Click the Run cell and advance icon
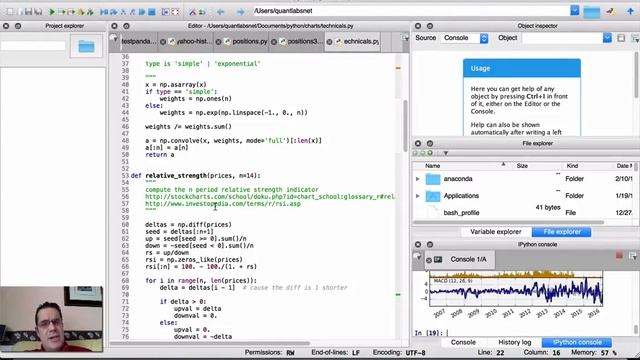This screenshot has width=640, height=360. pyautogui.click(x=71, y=12)
